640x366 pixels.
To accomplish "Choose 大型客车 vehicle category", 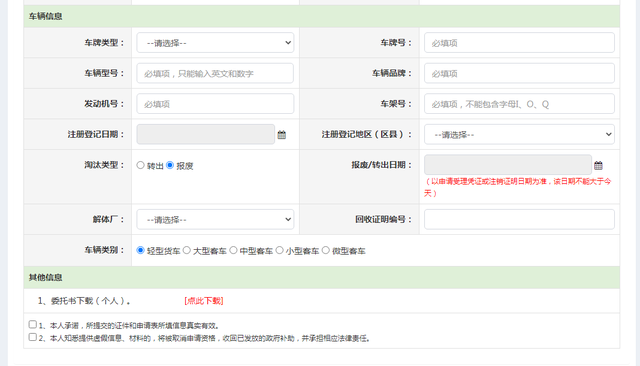I will (x=187, y=250).
